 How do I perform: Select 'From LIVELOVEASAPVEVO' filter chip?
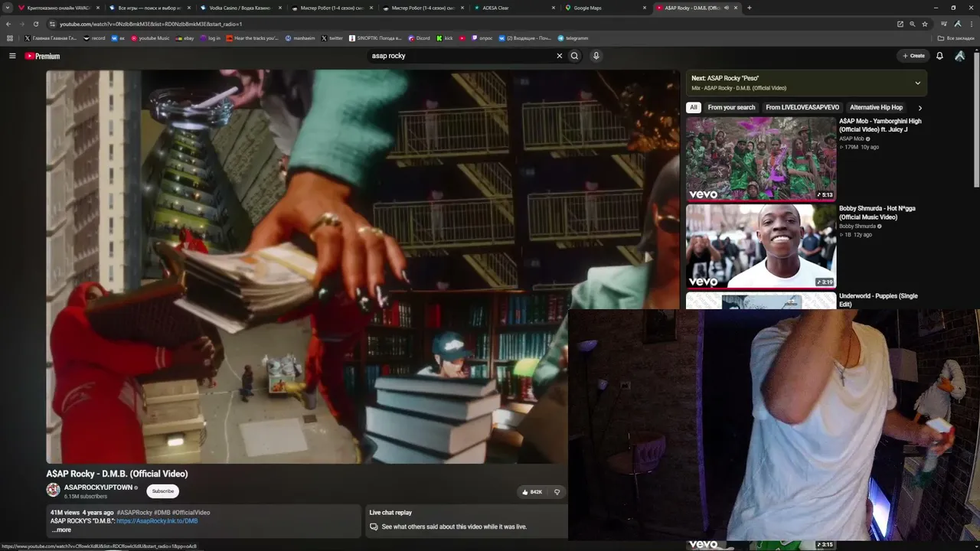point(802,108)
